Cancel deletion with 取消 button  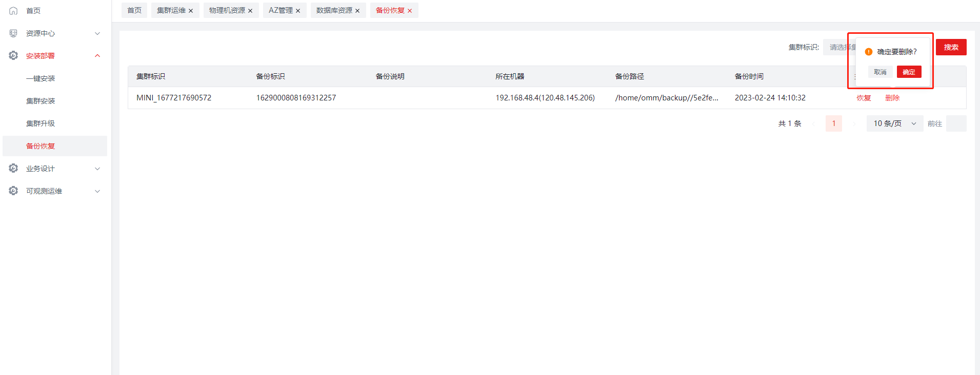(880, 72)
